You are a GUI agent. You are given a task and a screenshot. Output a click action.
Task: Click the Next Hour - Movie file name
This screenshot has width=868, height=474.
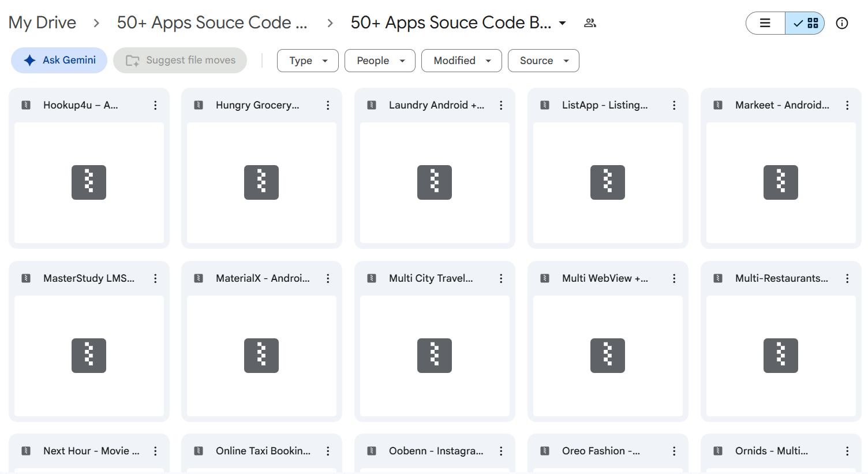pos(91,451)
